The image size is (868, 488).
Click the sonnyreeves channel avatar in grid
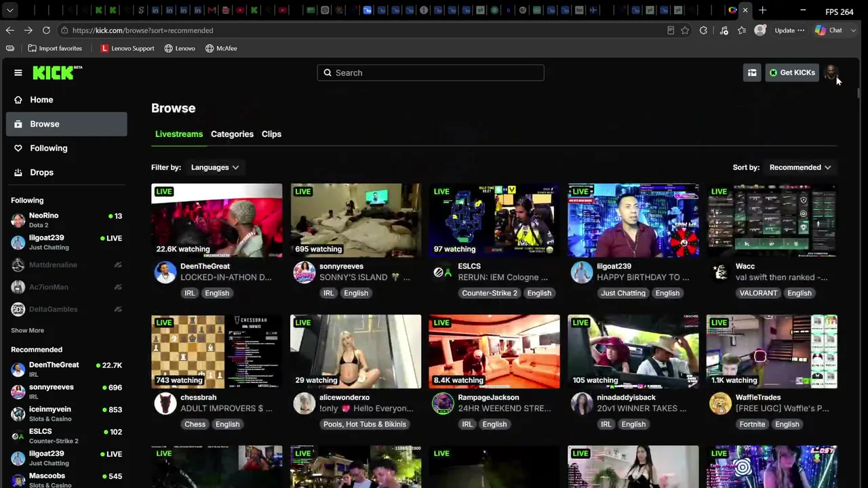pyautogui.click(x=304, y=272)
